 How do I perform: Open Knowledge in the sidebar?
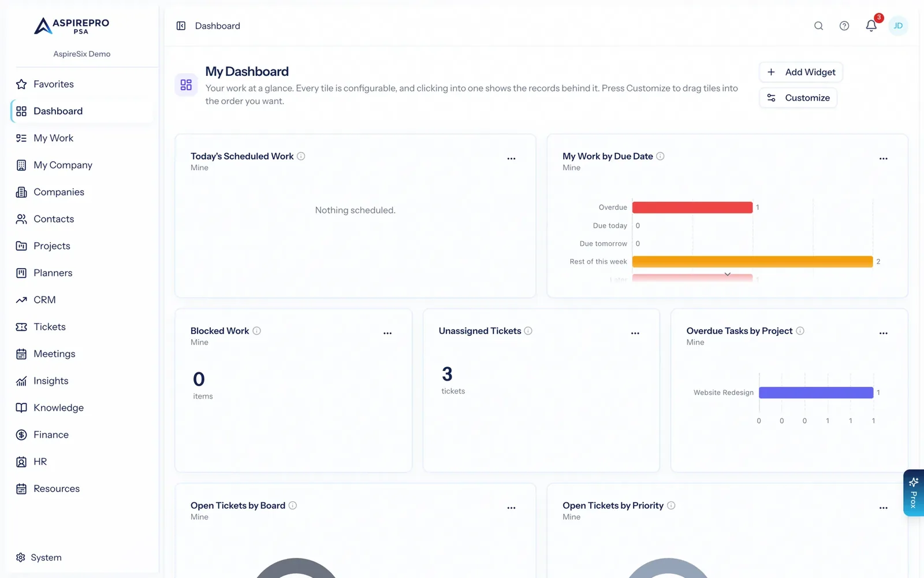click(x=83, y=408)
